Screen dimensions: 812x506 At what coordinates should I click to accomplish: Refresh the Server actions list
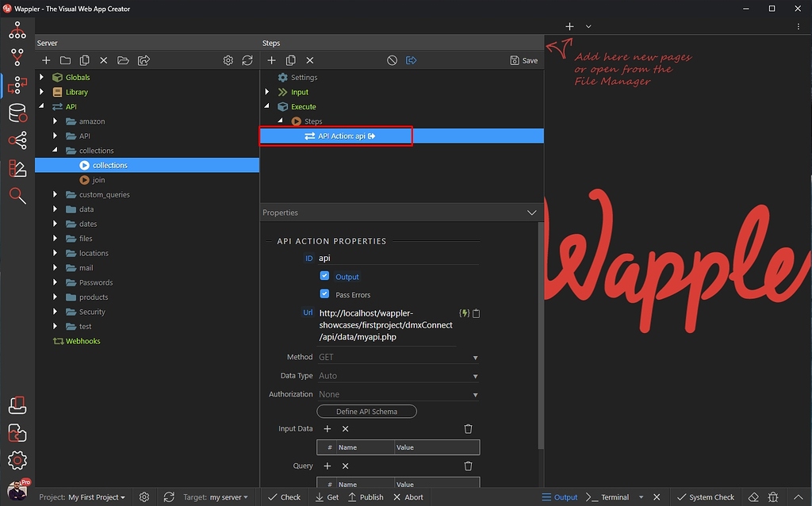coord(248,59)
